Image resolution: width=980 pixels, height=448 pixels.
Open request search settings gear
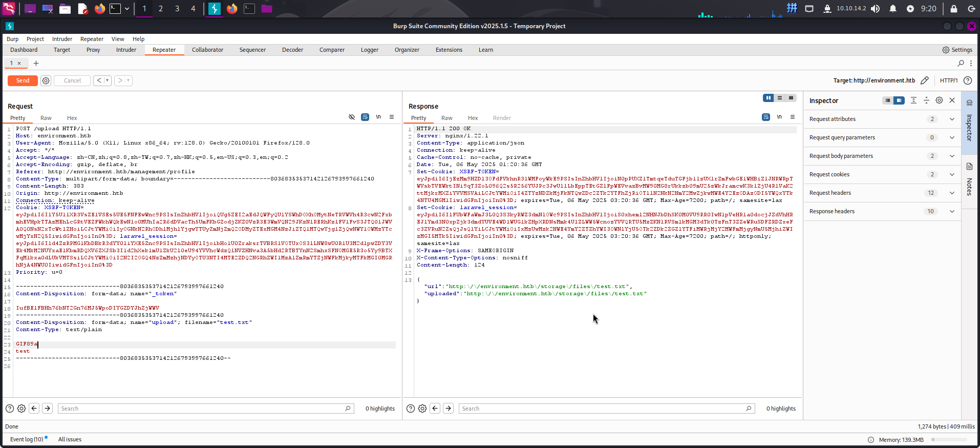pos(22,409)
